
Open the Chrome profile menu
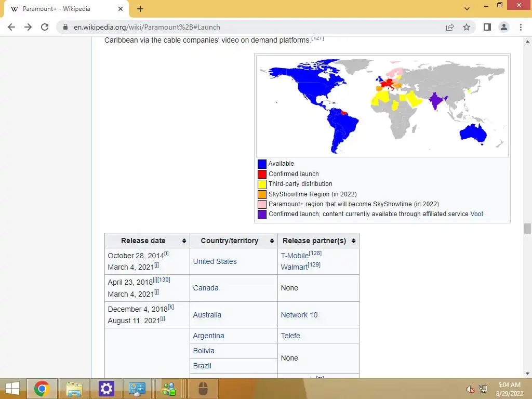504,27
